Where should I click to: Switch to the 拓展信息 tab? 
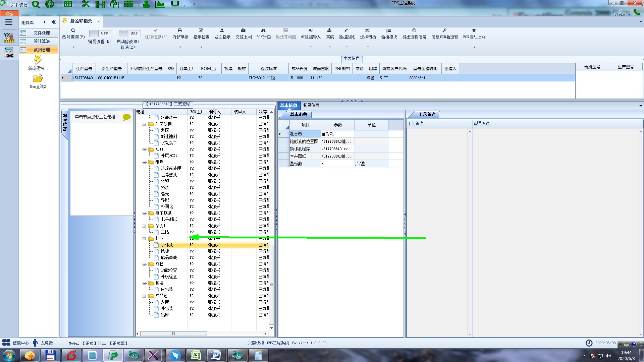pyautogui.click(x=311, y=105)
